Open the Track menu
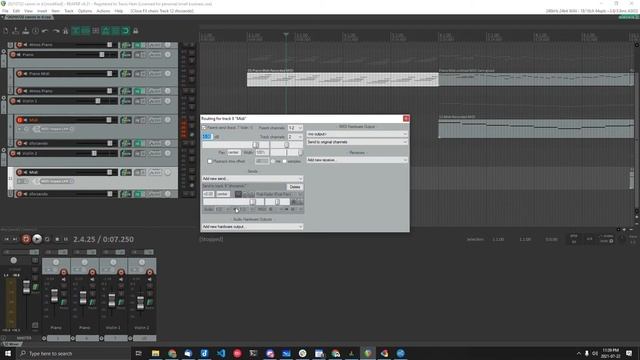640x360 pixels. point(69,11)
